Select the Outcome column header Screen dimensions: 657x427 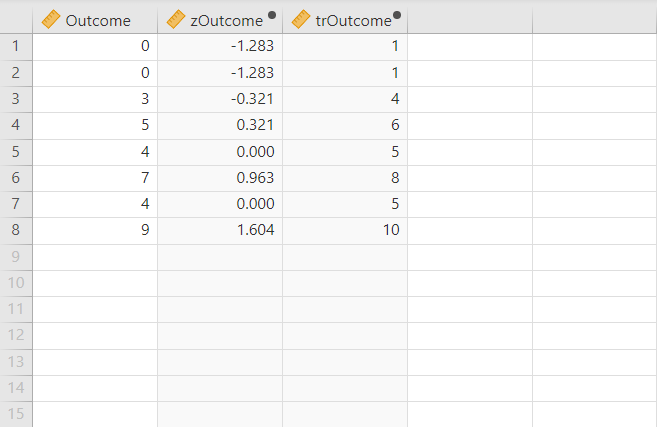click(95, 20)
